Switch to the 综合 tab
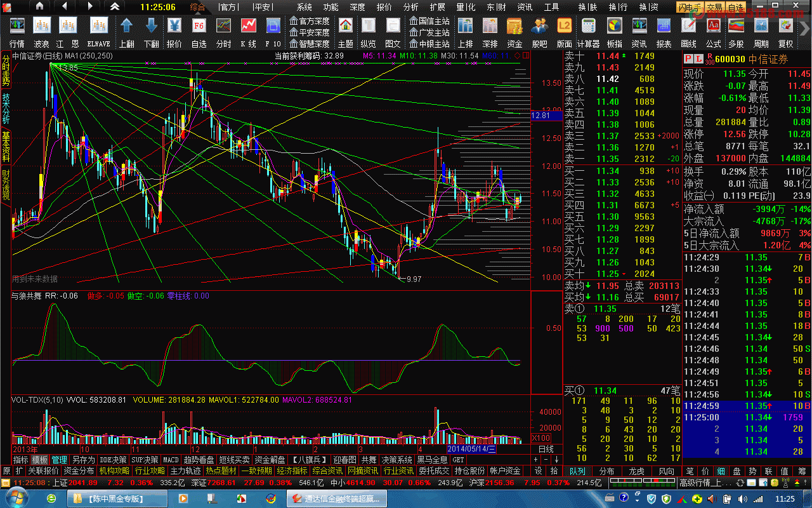The width and height of the screenshot is (812, 508). click(198, 7)
